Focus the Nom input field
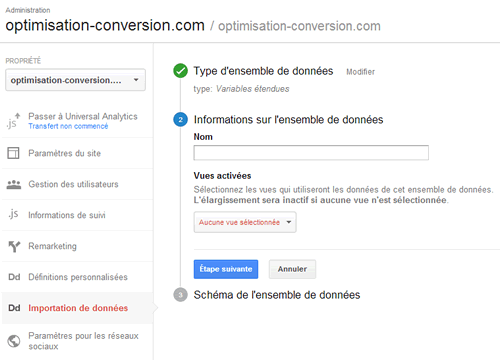 click(311, 153)
